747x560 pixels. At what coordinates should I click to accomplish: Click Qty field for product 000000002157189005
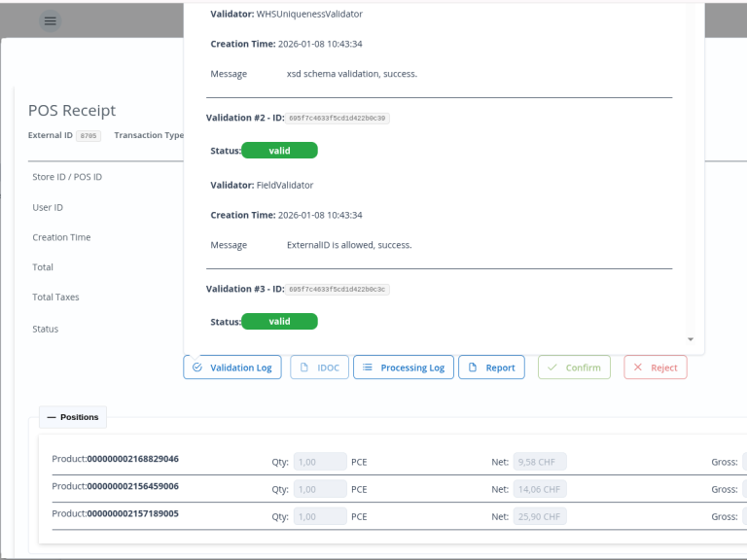(319, 516)
